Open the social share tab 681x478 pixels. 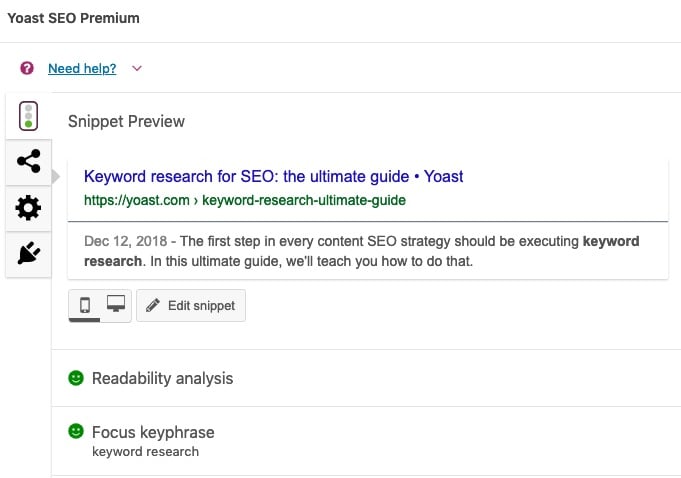[29, 162]
